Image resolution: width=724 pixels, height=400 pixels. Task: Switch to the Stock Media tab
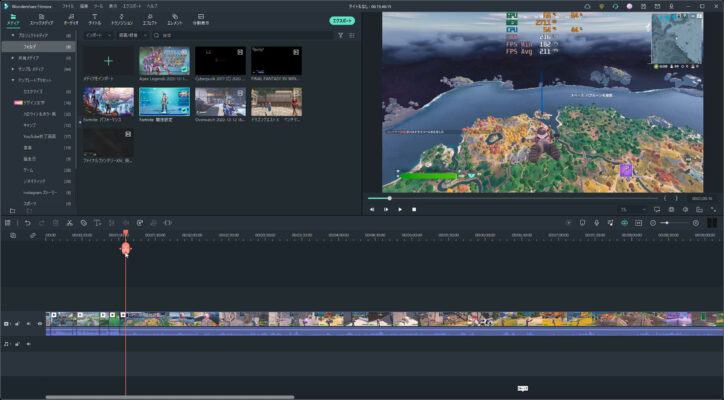click(x=42, y=19)
